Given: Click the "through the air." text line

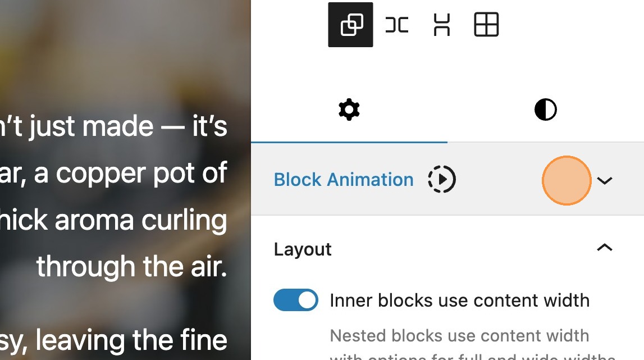Looking at the screenshot, I should click(x=131, y=267).
